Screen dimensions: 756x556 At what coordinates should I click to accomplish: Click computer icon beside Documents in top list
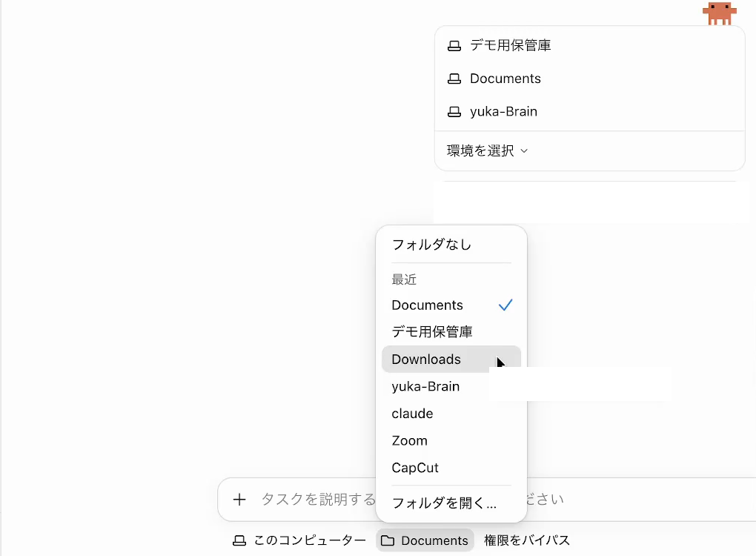pyautogui.click(x=454, y=79)
